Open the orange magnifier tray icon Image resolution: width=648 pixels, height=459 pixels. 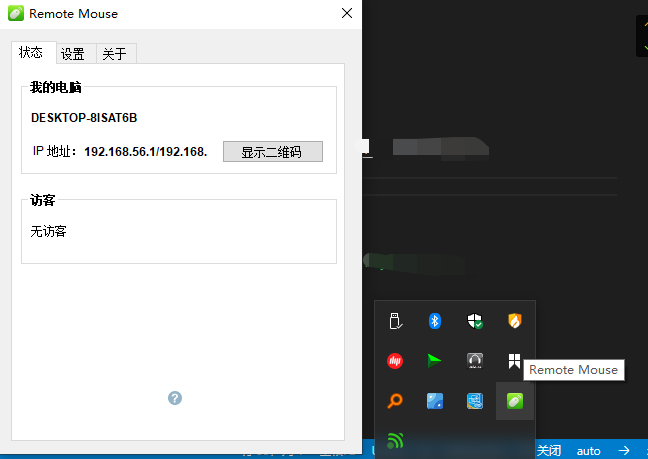click(x=395, y=401)
